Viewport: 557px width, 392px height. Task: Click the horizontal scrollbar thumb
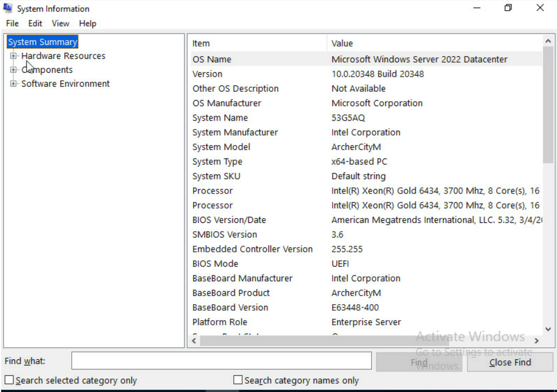tap(324, 340)
